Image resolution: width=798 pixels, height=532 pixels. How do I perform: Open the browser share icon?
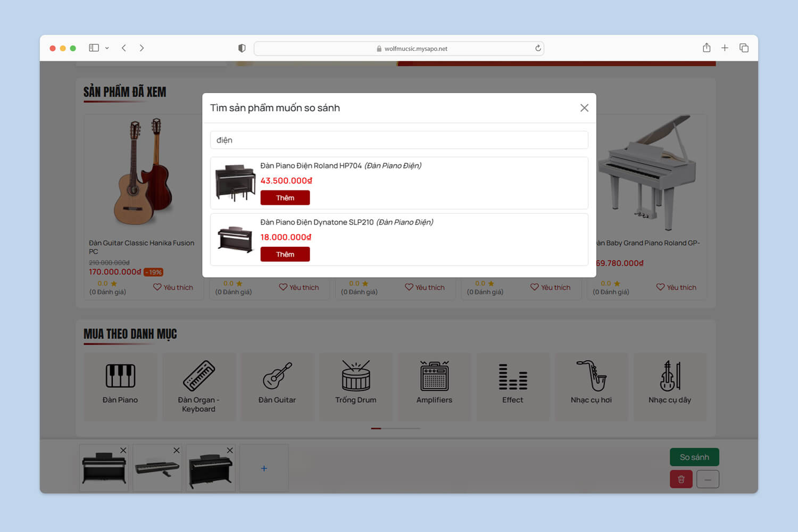click(x=706, y=48)
